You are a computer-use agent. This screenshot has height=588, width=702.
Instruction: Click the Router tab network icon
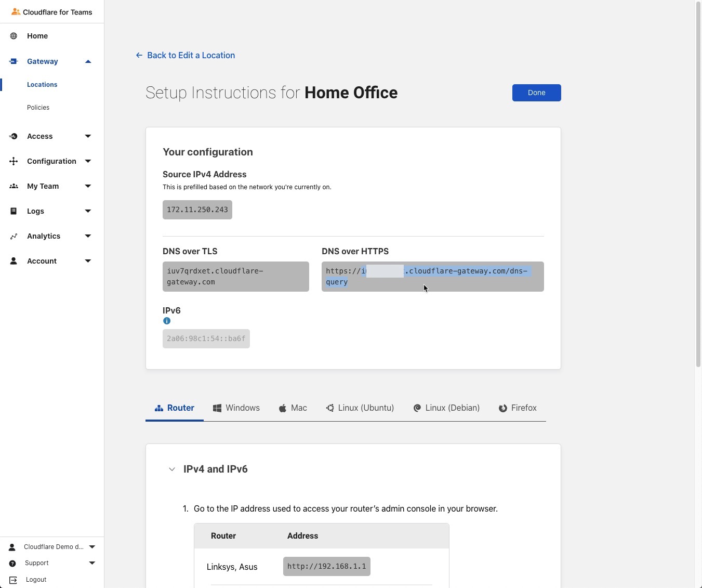click(x=159, y=408)
